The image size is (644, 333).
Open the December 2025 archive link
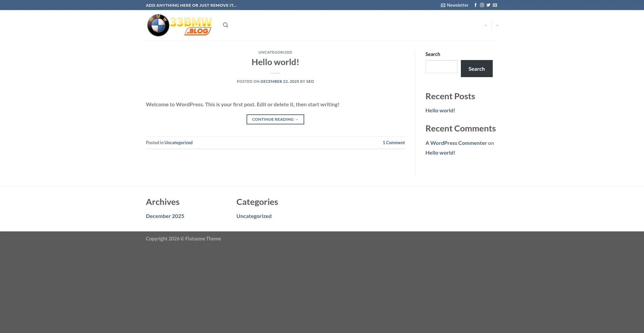click(x=165, y=216)
